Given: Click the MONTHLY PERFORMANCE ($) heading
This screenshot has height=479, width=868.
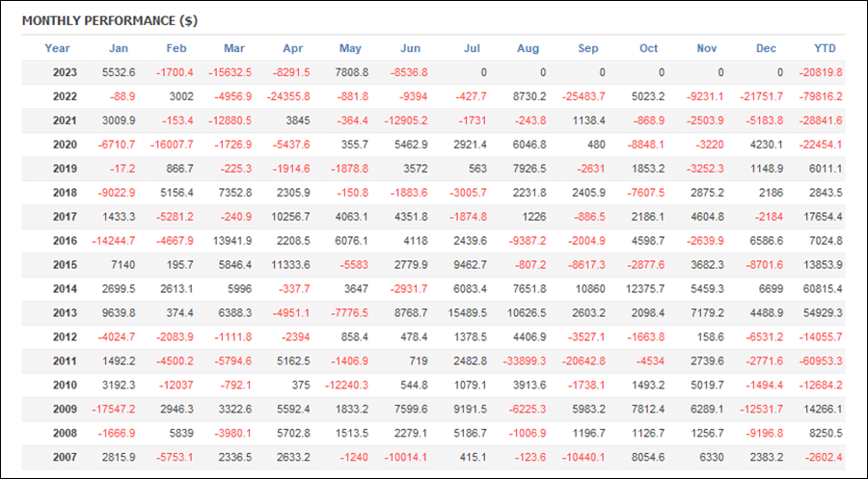Looking at the screenshot, I should tap(110, 21).
